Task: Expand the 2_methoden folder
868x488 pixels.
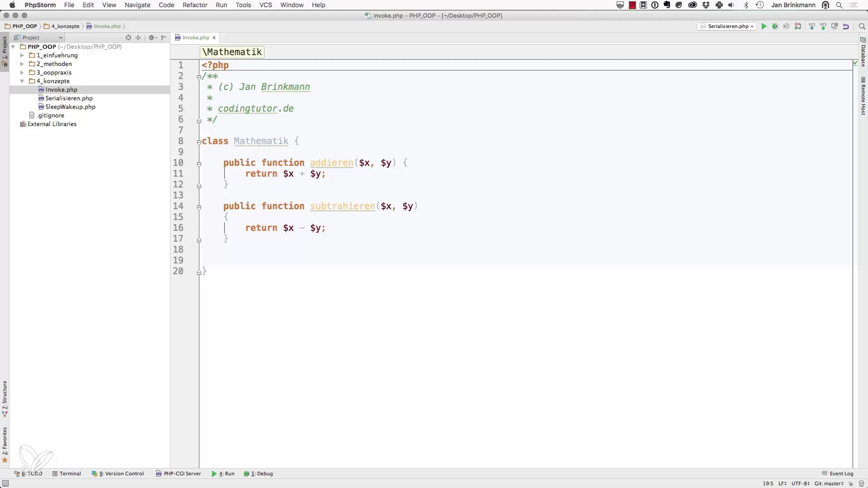Action: [x=22, y=64]
